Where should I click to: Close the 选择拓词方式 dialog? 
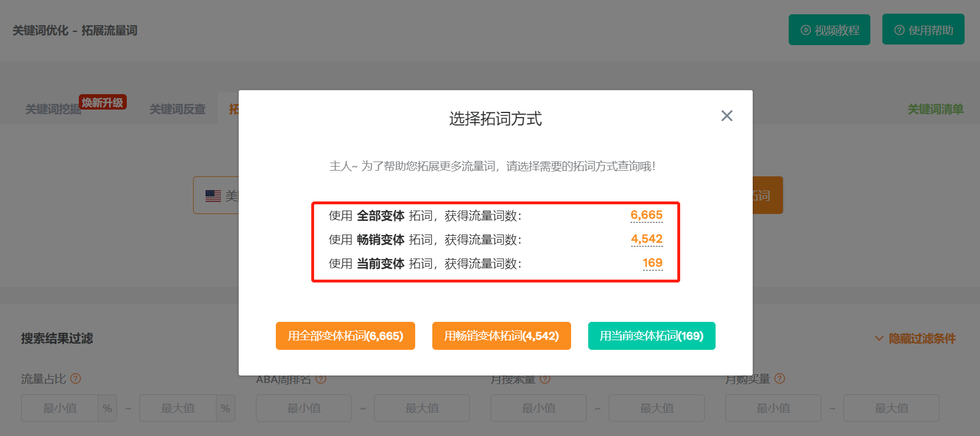point(726,116)
